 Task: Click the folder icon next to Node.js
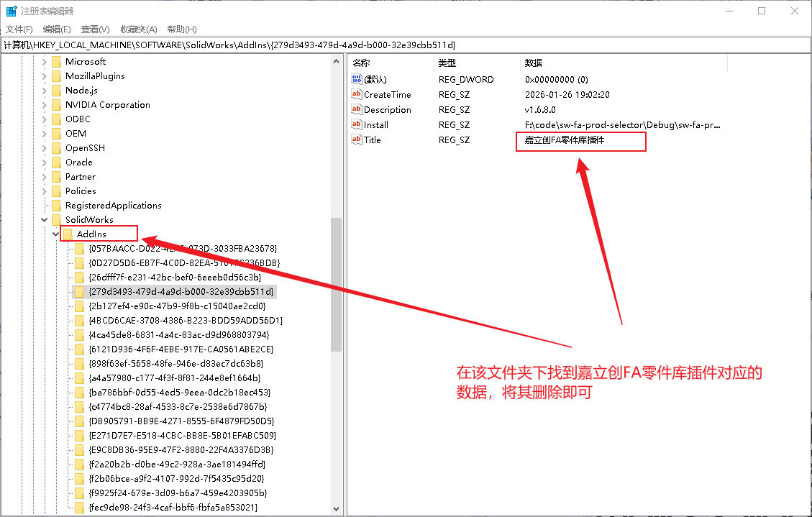point(56,90)
